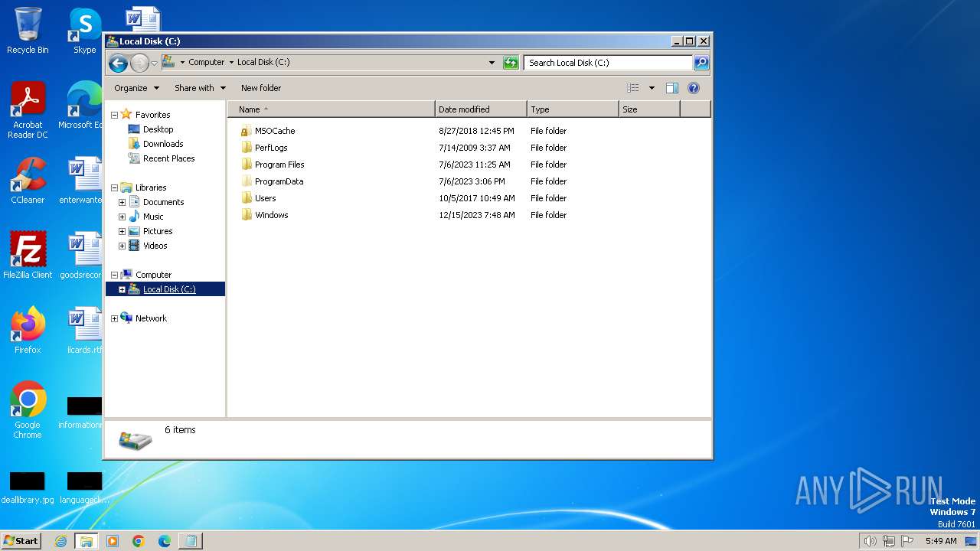Sort by the Date modified column
The width and height of the screenshot is (980, 551).
pyautogui.click(x=481, y=109)
